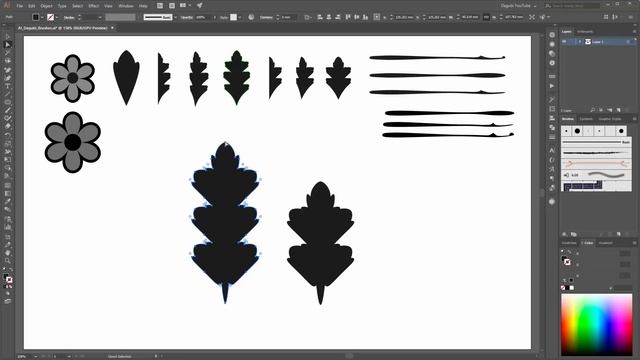Open the Effect menu
The width and height of the screenshot is (640, 360).
click(94, 6)
